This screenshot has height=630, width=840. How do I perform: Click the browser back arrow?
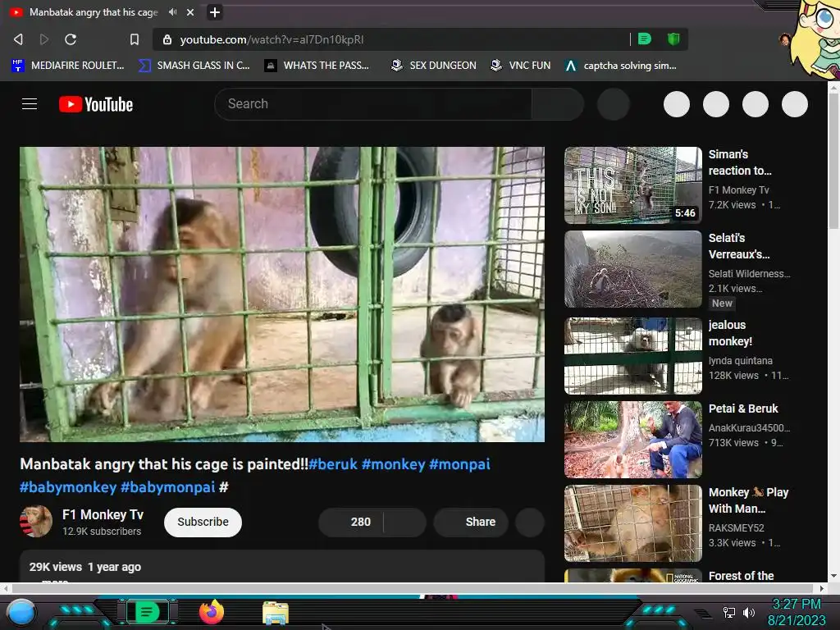point(18,39)
